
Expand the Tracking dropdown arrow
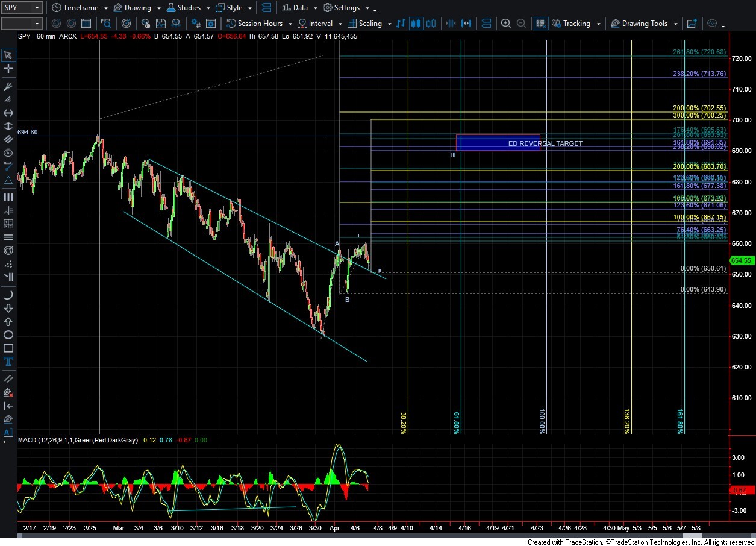(598, 24)
